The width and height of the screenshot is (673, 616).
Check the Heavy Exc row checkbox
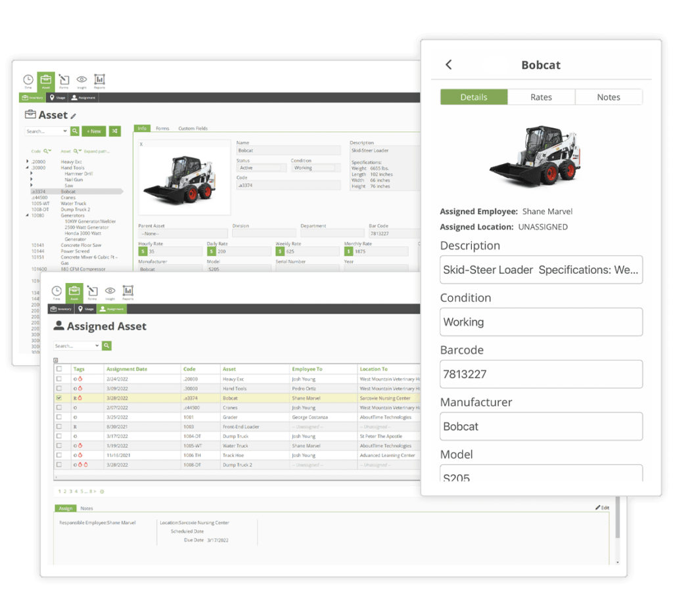coord(58,379)
